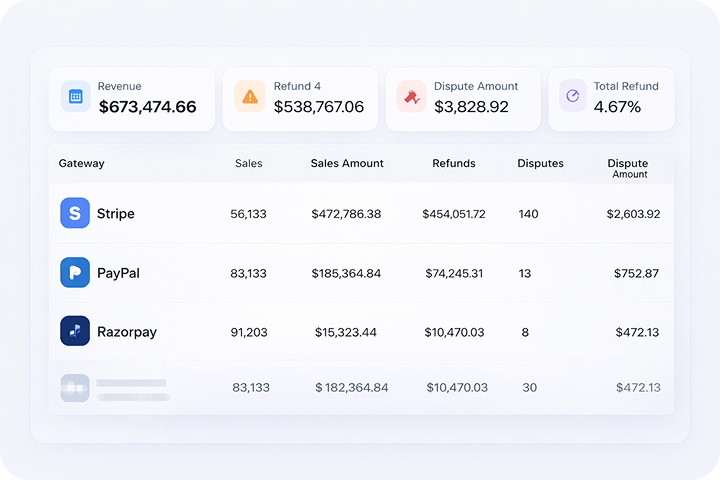Sort by the Gateway column header
The image size is (720, 480).
coord(81,163)
